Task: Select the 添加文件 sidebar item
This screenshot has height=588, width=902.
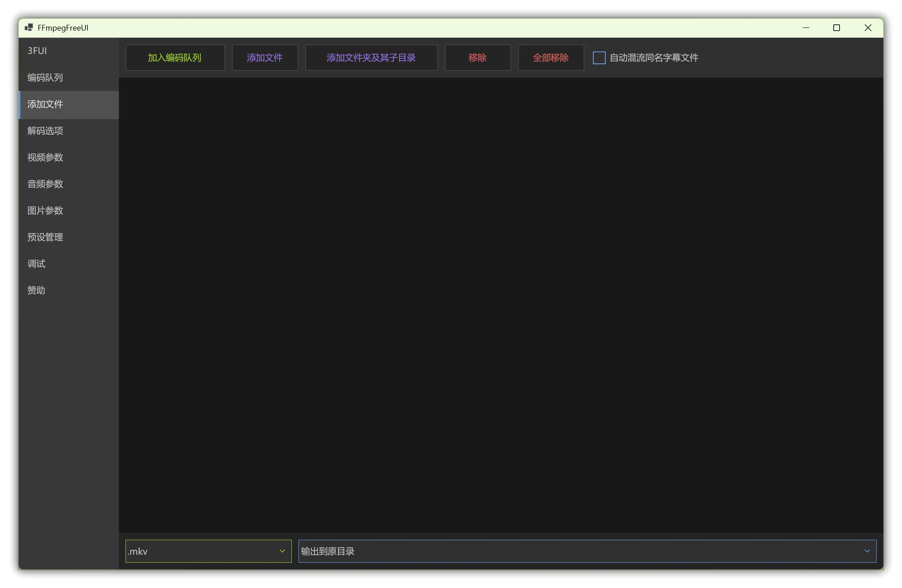Action: pos(69,105)
